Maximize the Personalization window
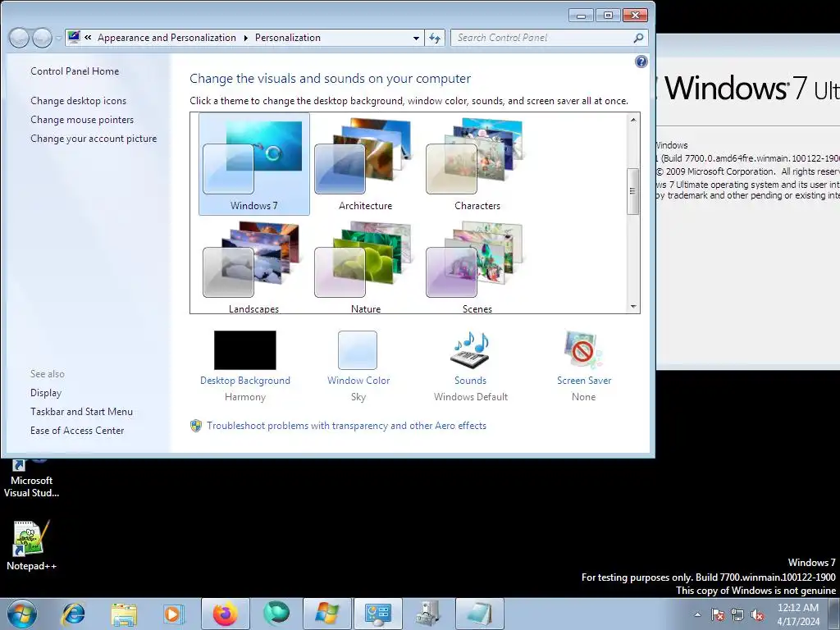 point(608,15)
